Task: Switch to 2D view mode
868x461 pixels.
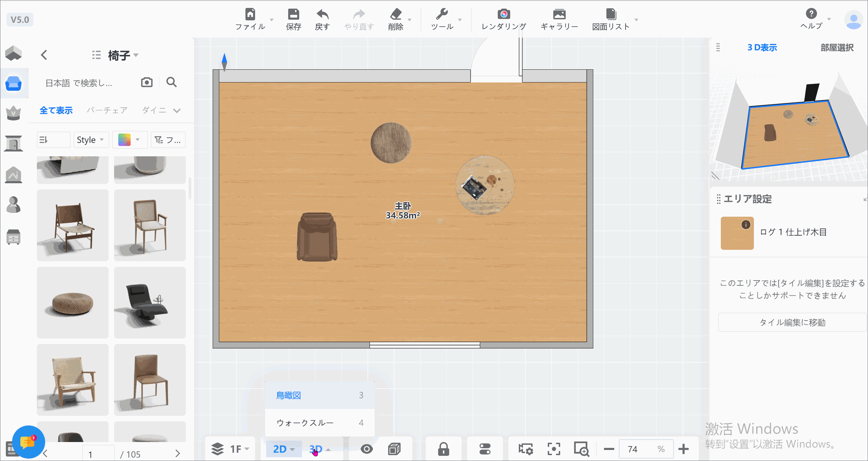Action: 280,449
